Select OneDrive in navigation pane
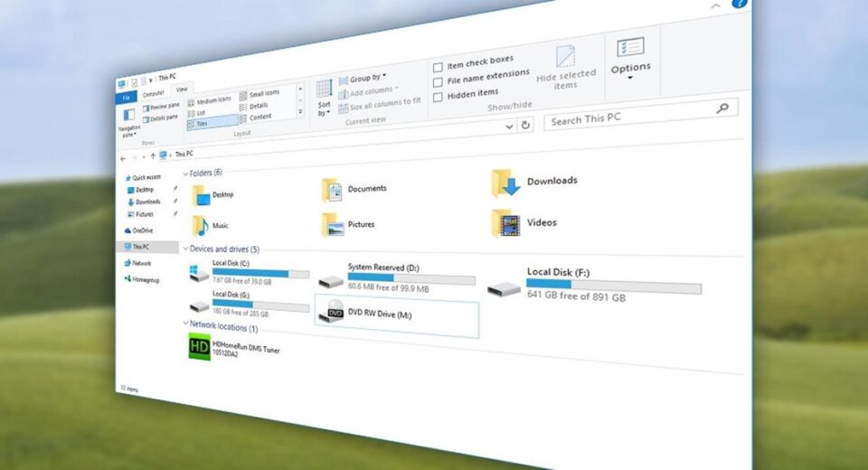This screenshot has height=470, width=868. pyautogui.click(x=138, y=230)
